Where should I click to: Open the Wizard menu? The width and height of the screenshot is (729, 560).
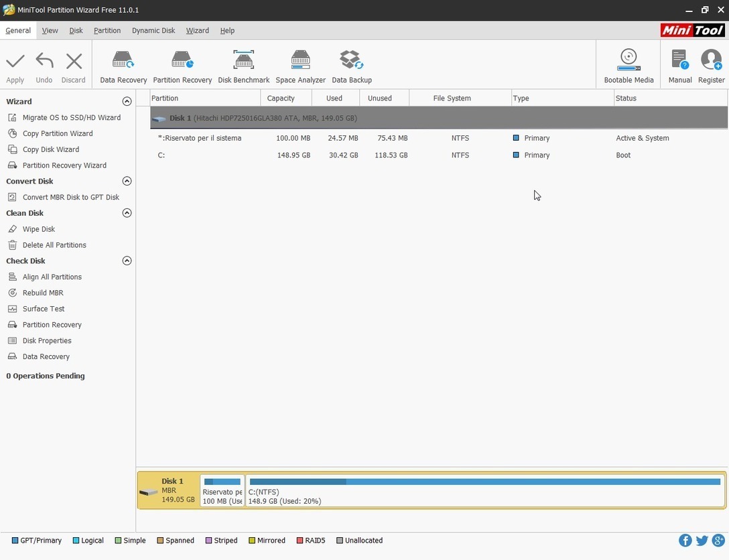197,30
